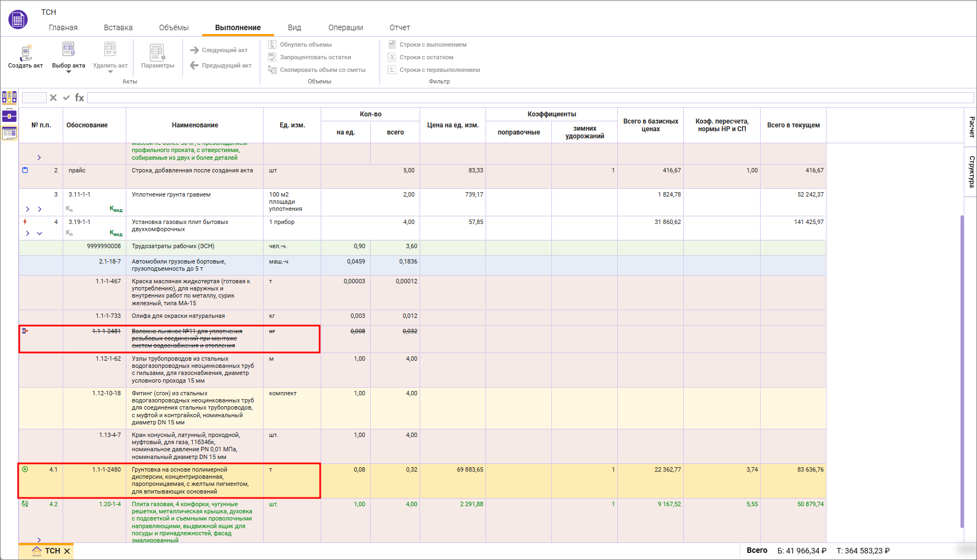Click the fx function icon
Image resolution: width=977 pixels, height=560 pixels.
80,98
